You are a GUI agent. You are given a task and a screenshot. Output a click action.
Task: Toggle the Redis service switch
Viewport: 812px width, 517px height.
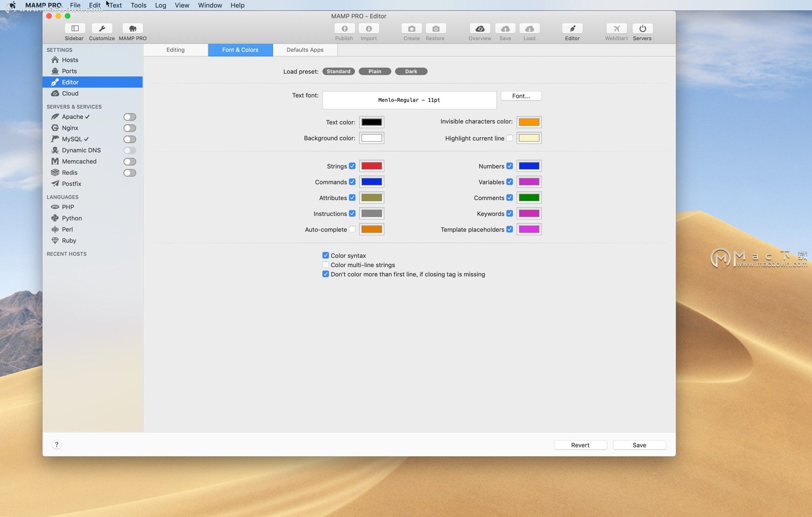[x=130, y=173]
